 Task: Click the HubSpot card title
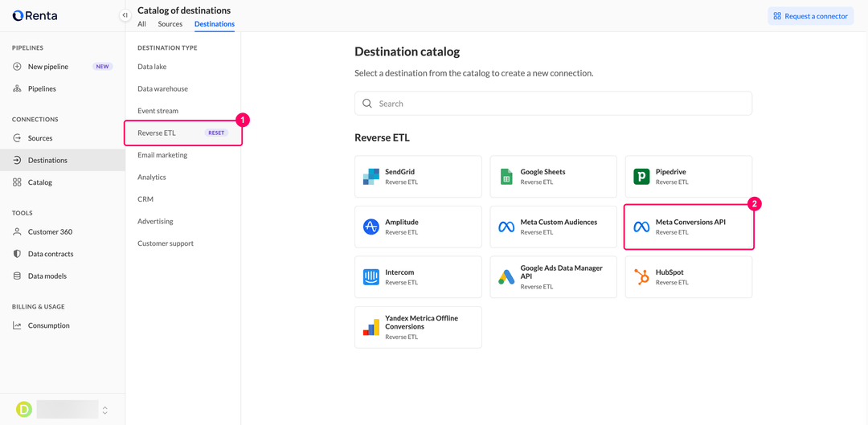click(669, 272)
